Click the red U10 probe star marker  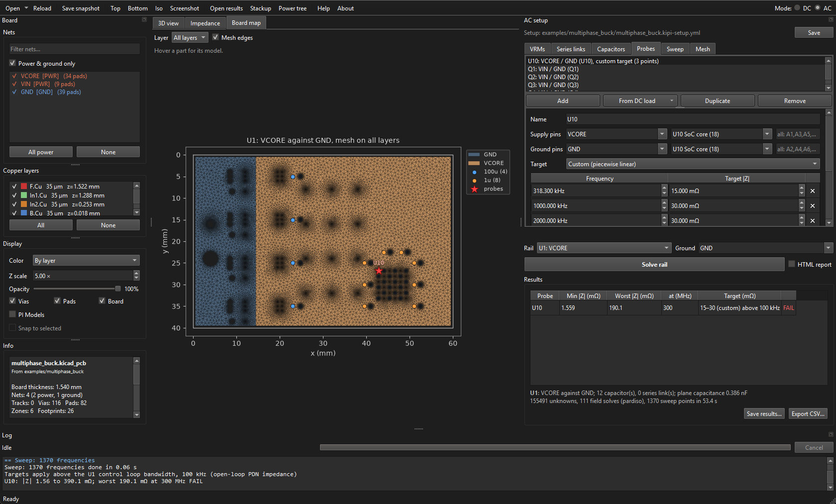[379, 271]
